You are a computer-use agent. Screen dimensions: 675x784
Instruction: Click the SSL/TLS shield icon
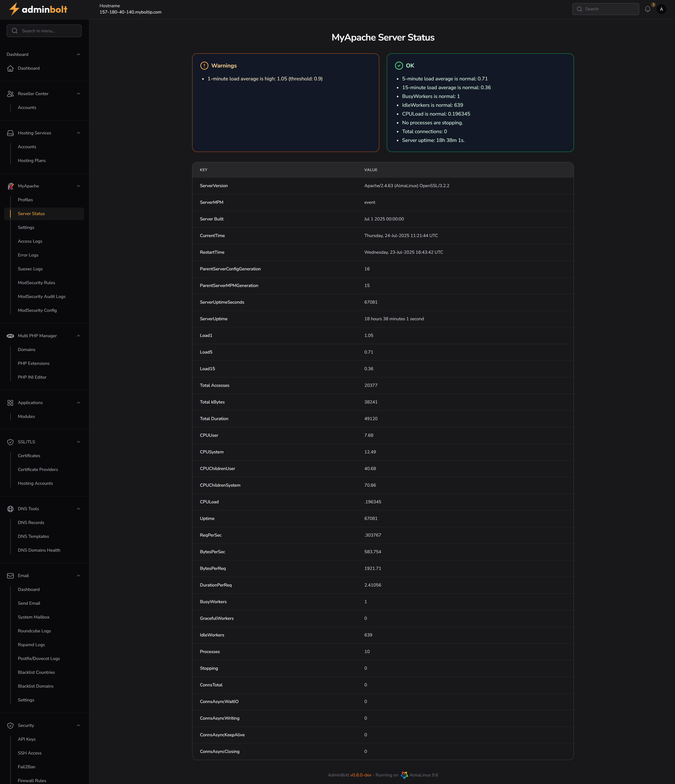coord(10,442)
